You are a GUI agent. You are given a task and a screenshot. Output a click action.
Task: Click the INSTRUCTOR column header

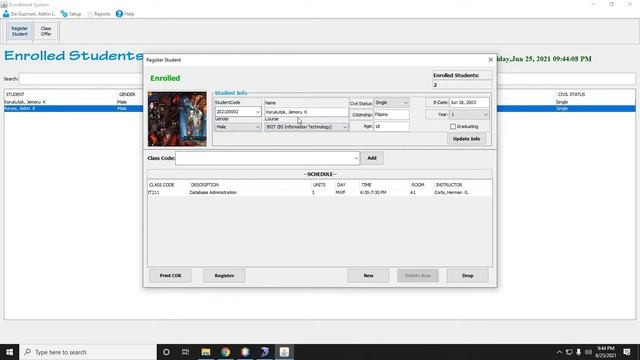pyautogui.click(x=462, y=185)
